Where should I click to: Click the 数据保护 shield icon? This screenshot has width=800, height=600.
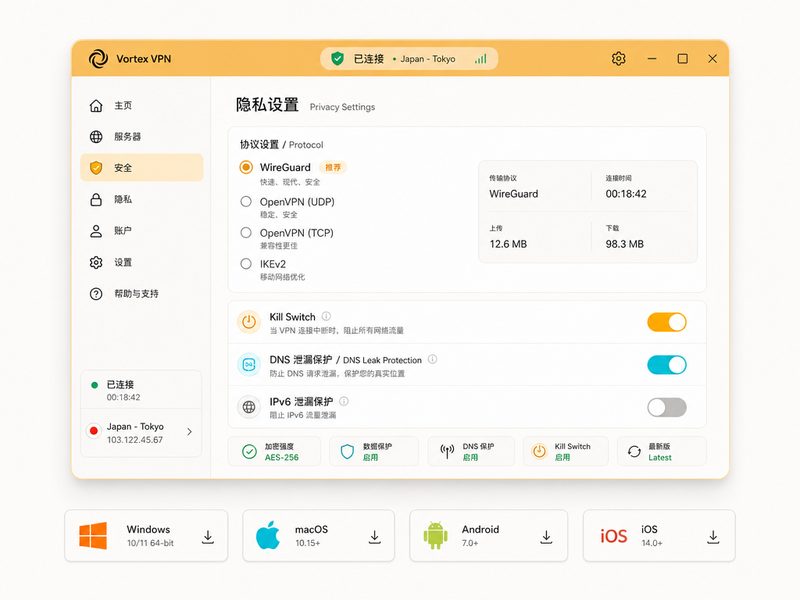(347, 452)
